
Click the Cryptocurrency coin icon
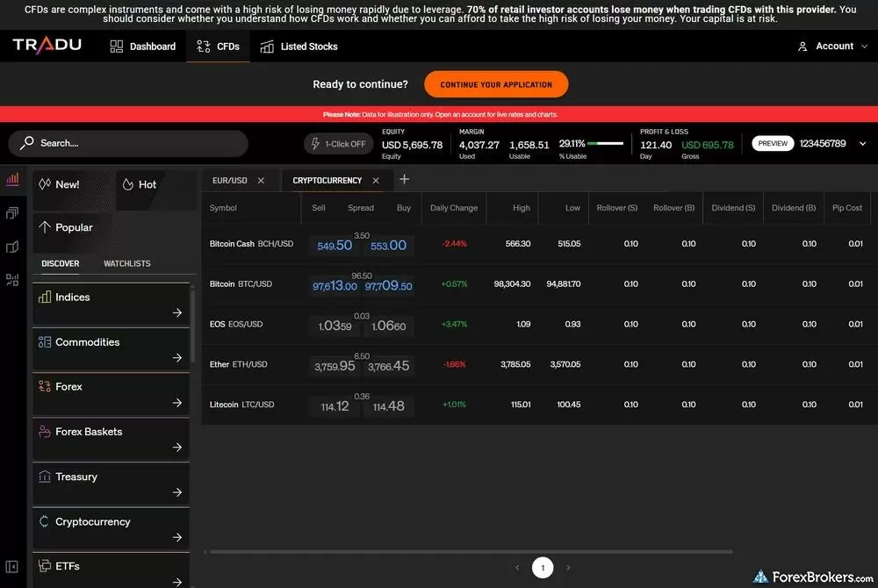pyautogui.click(x=44, y=521)
